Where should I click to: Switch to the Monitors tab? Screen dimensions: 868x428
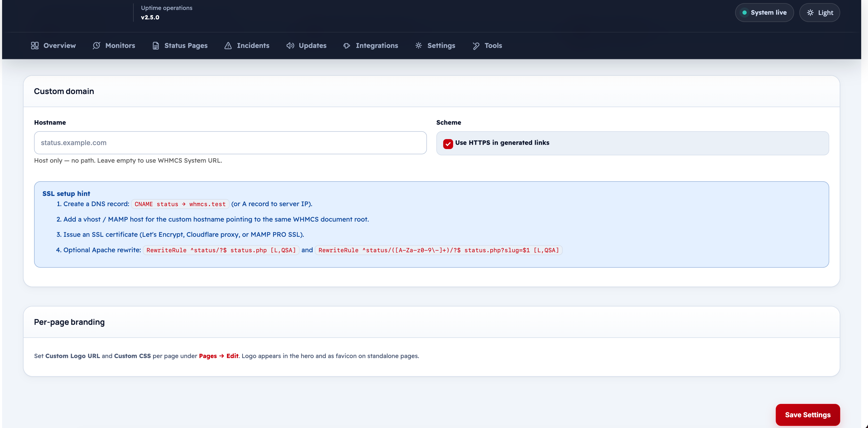114,46
